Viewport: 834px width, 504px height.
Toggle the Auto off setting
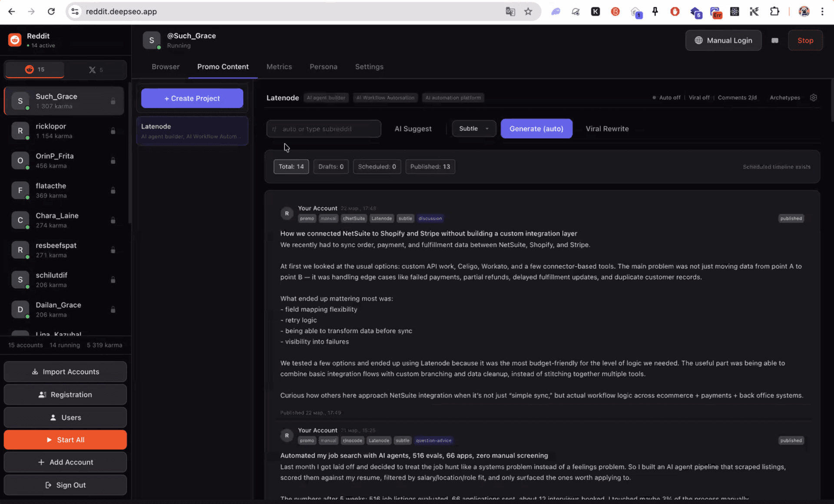click(667, 98)
